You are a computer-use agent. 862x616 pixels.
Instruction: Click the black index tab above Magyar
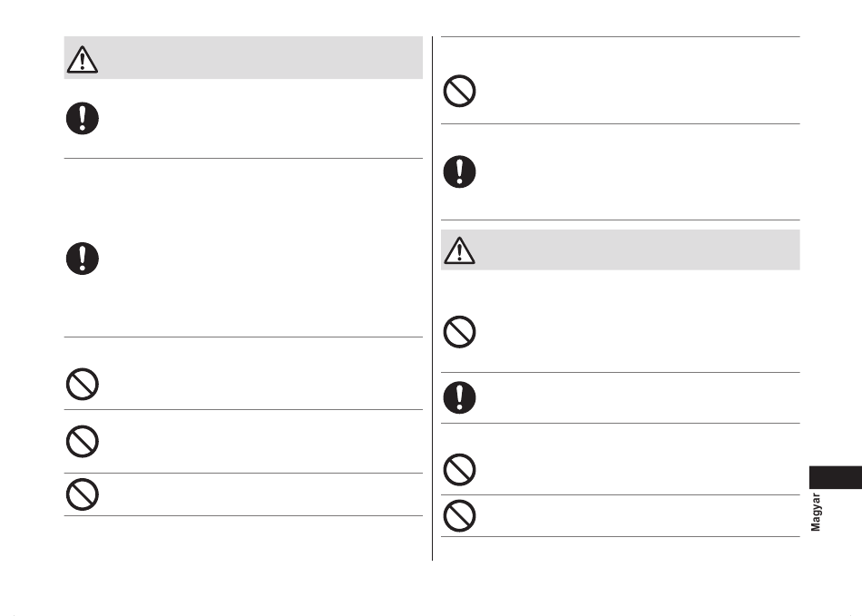pyautogui.click(x=836, y=477)
